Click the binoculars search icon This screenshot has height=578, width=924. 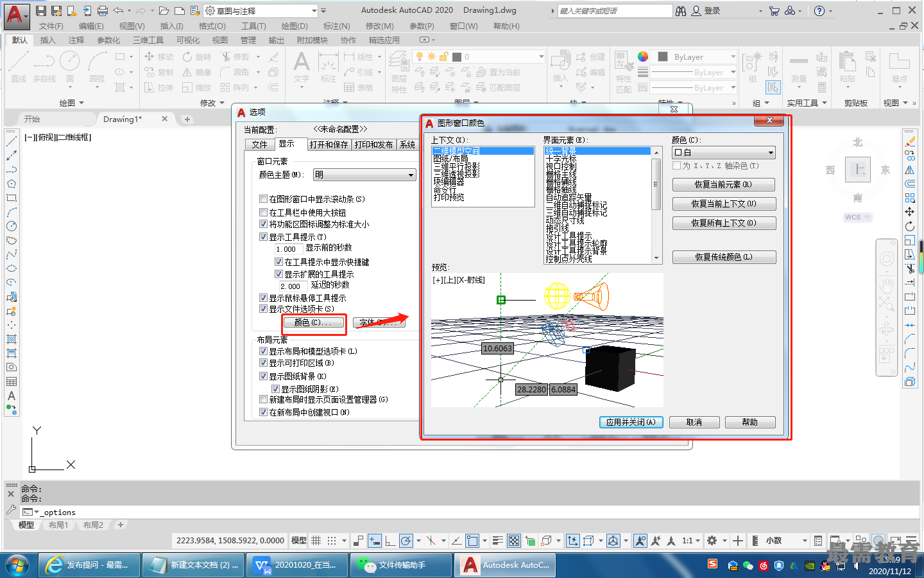coord(681,11)
